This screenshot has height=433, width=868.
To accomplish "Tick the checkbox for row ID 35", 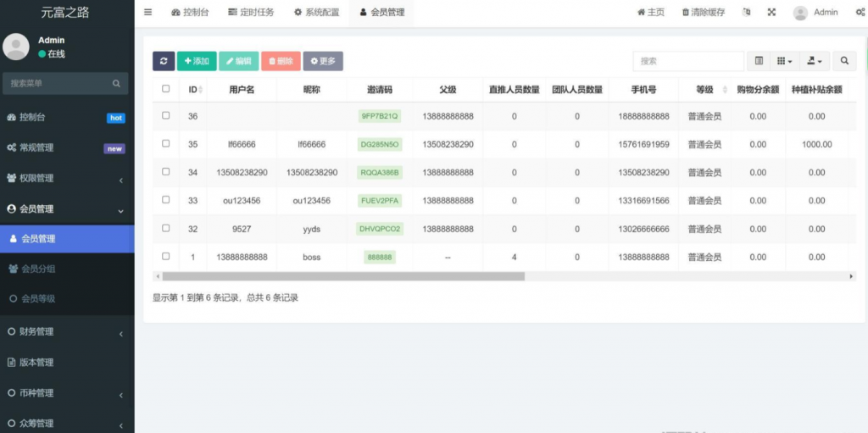I will pyautogui.click(x=166, y=144).
